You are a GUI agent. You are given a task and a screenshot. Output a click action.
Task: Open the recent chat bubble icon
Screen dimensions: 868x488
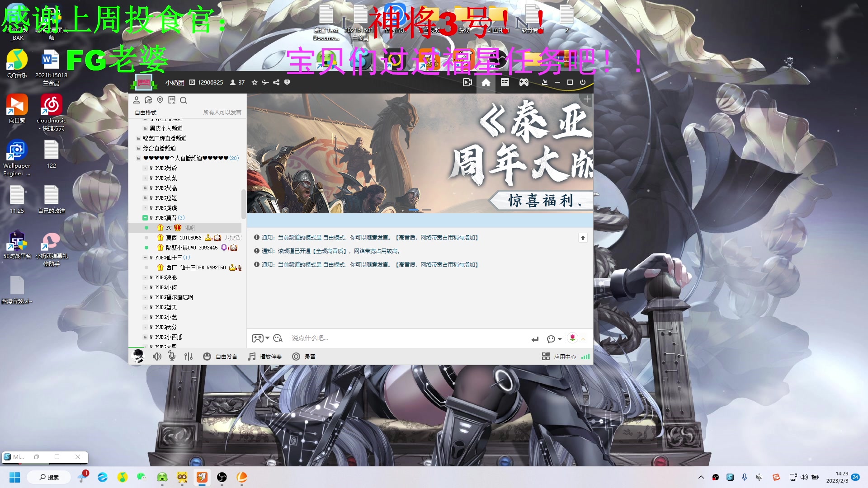point(148,100)
